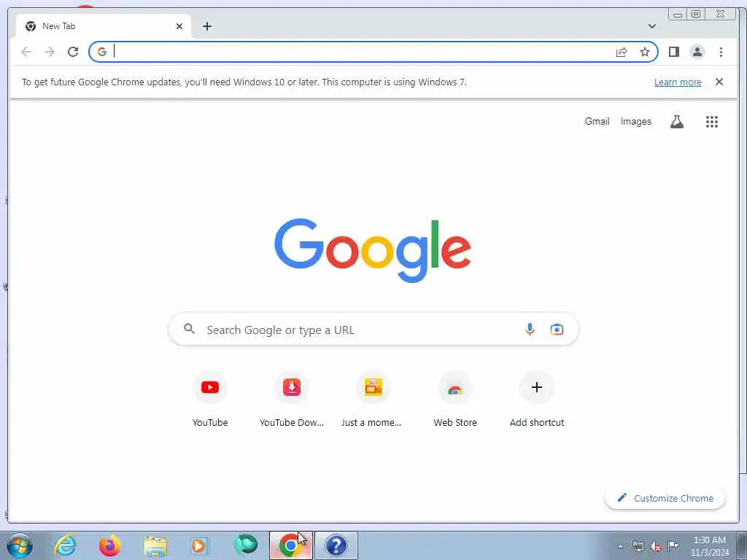The image size is (747, 560).
Task: Start voice search with microphone icon
Action: click(530, 329)
